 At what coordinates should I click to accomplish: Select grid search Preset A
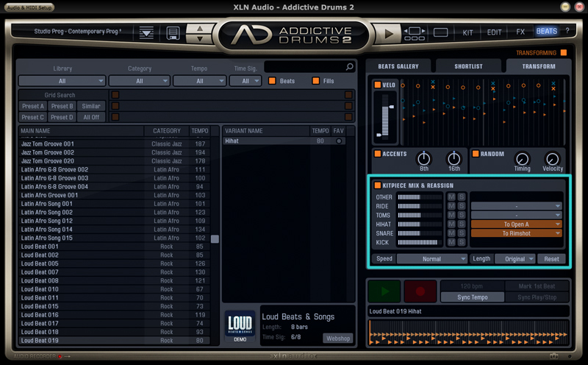(32, 106)
